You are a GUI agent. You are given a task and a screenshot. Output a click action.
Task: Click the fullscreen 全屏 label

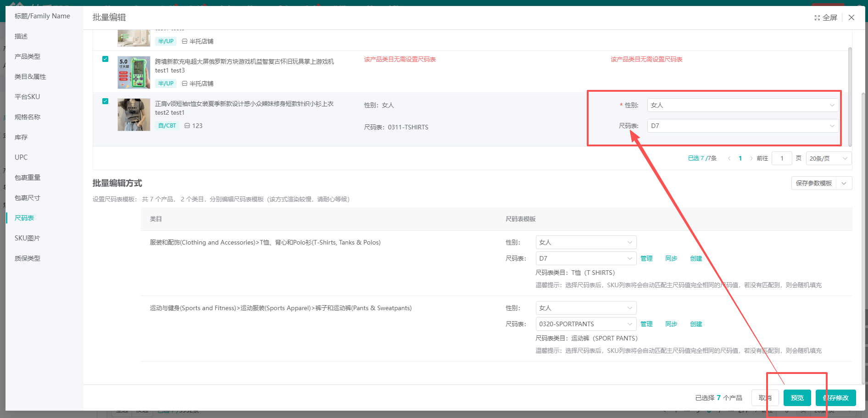[x=829, y=18]
